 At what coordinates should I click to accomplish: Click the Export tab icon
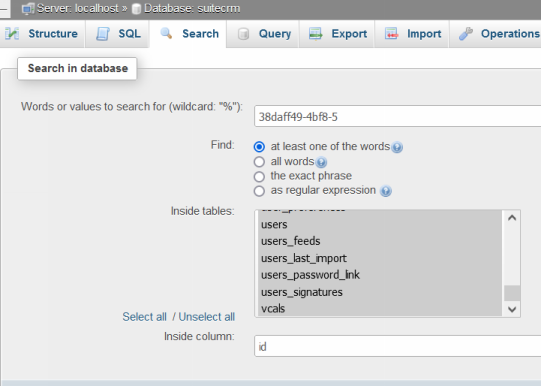coord(316,34)
